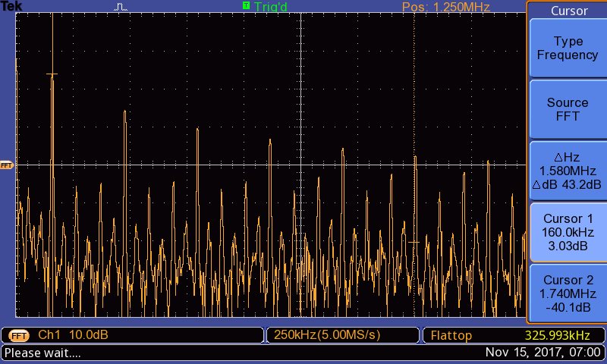Click the Pos: 1.250MHz readout

[446, 7]
